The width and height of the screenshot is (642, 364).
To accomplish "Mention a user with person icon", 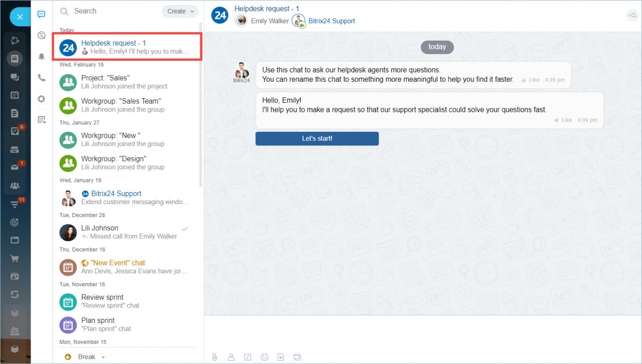I will [231, 357].
